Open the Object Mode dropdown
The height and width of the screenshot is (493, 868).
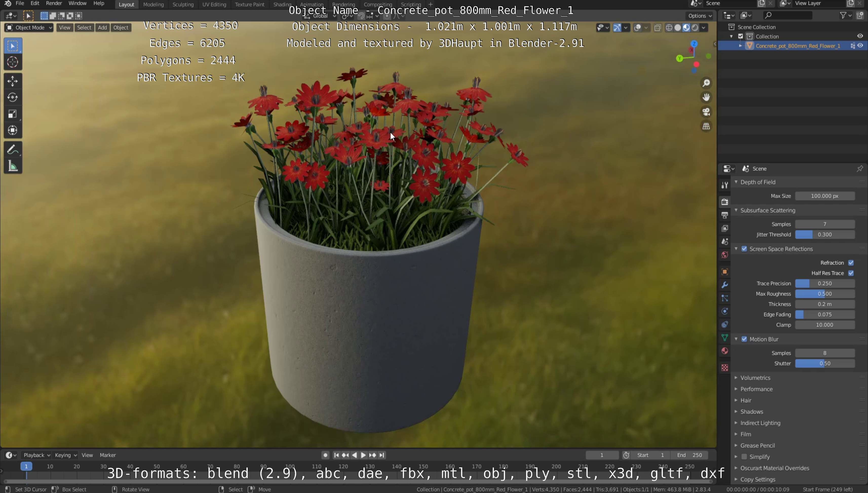29,28
